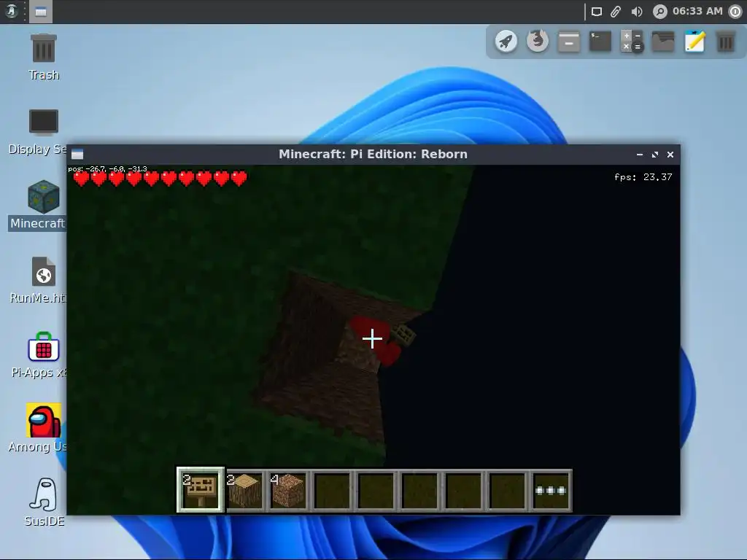Select the oak log hotbar slot
The height and width of the screenshot is (560, 747).
pyautogui.click(x=245, y=490)
